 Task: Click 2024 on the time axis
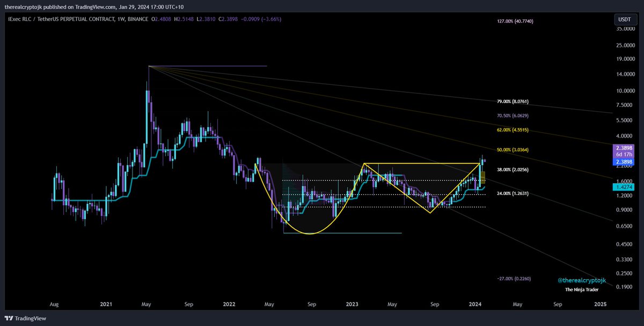coord(476,304)
